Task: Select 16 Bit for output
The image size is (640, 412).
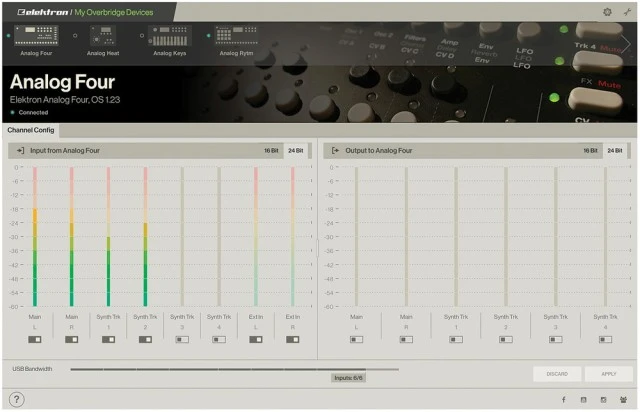Action: [x=590, y=151]
